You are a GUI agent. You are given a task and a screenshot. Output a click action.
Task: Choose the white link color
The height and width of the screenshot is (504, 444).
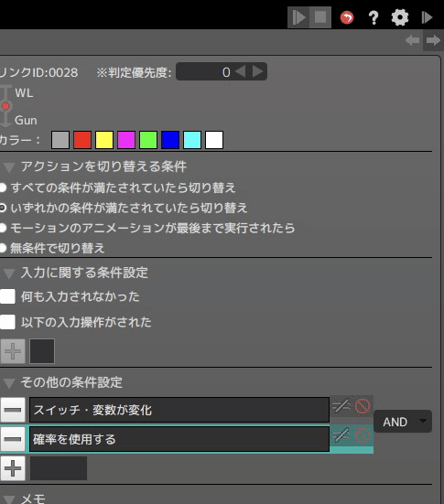click(214, 140)
